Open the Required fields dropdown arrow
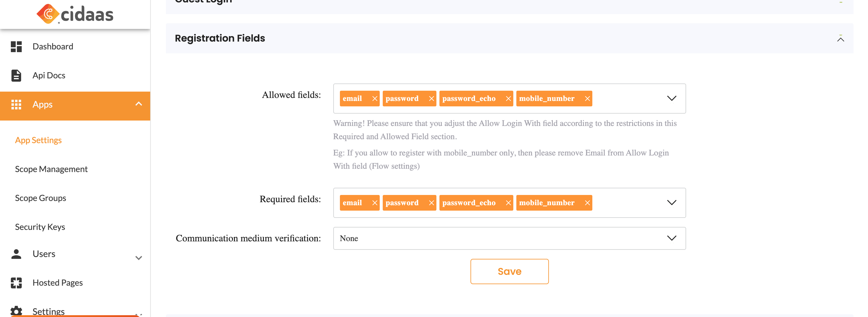The width and height of the screenshot is (868, 317). point(671,203)
